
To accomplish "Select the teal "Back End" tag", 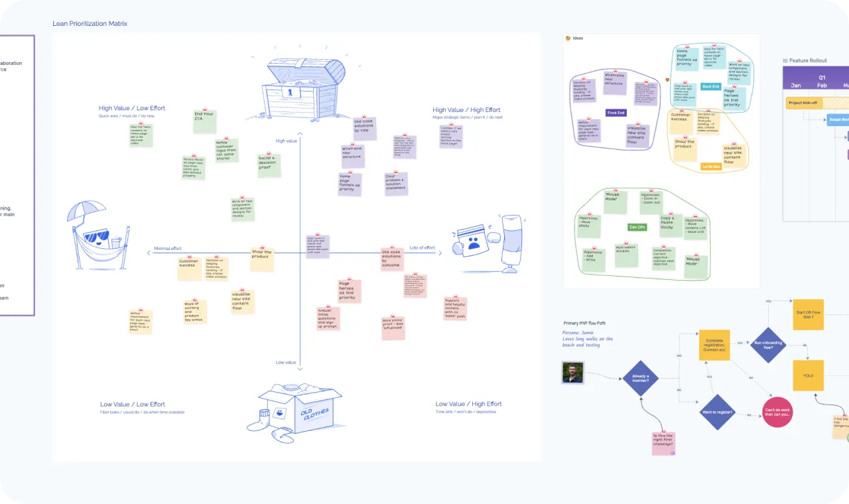I will click(710, 87).
